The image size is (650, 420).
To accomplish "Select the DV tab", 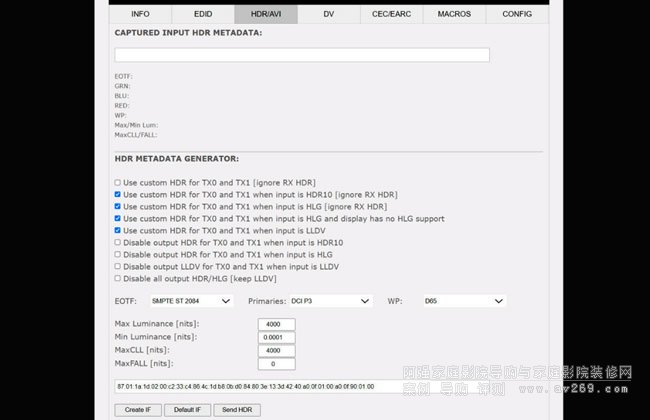I will [x=328, y=15].
